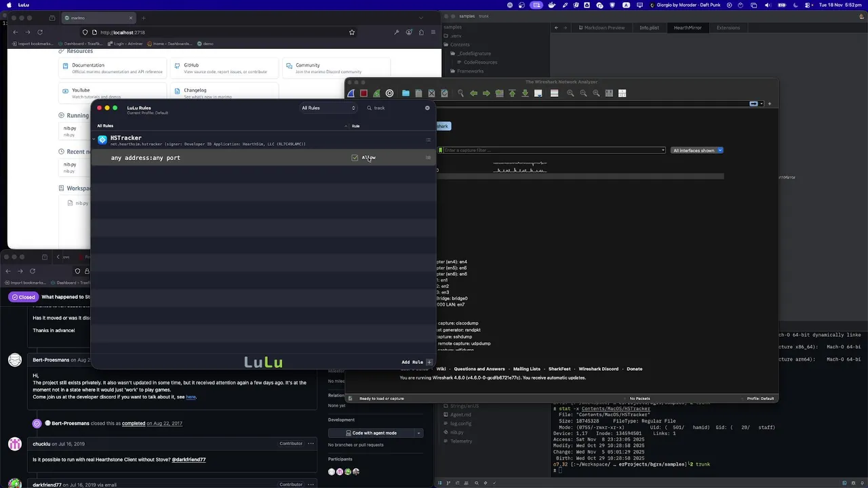Click the green restart capture fin icon in Wireshark

[x=376, y=94]
